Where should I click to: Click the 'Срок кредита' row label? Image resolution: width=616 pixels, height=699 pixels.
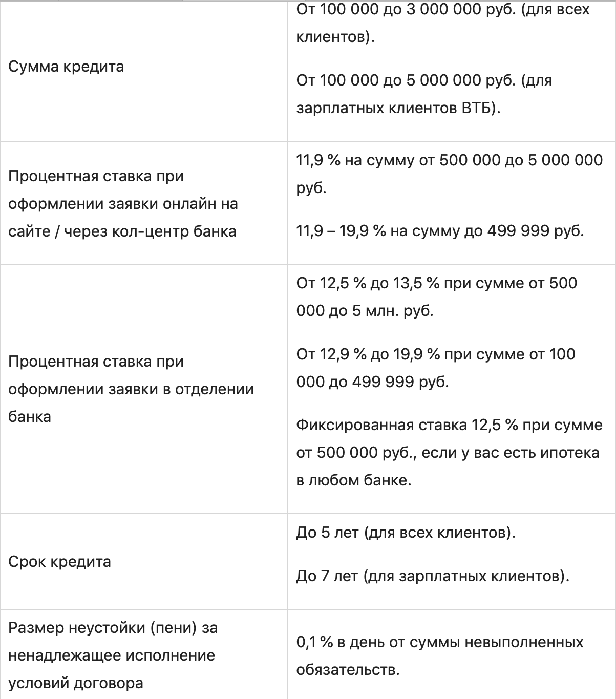click(x=59, y=562)
